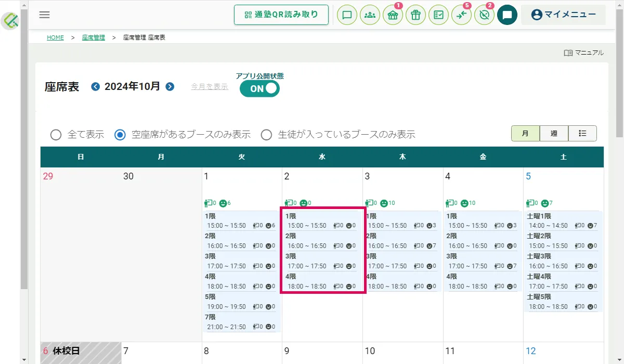624x364 pixels.
Task: Open October 5 土曜5限 18:00～18:50
Action: pos(563,302)
